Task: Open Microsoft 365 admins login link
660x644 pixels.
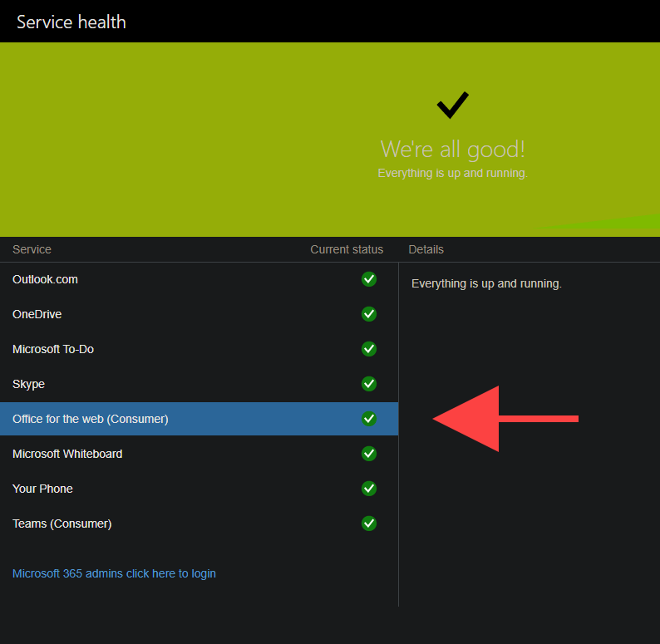Action: tap(114, 573)
